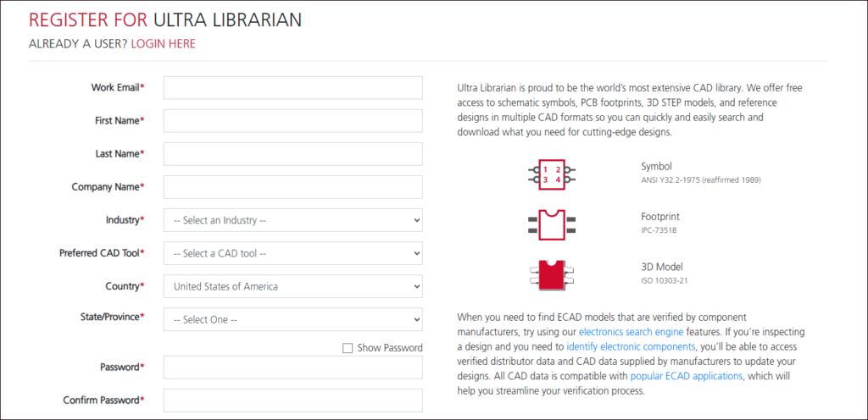Focus the First Name input box

pos(292,121)
